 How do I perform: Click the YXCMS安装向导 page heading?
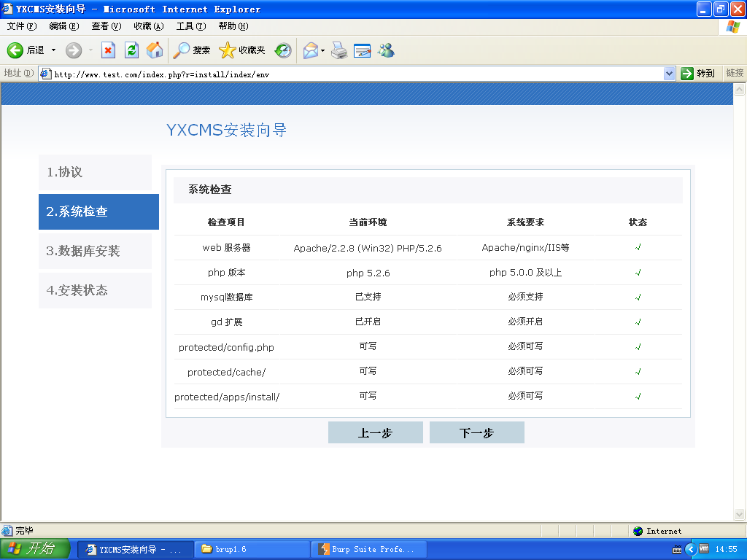point(226,130)
